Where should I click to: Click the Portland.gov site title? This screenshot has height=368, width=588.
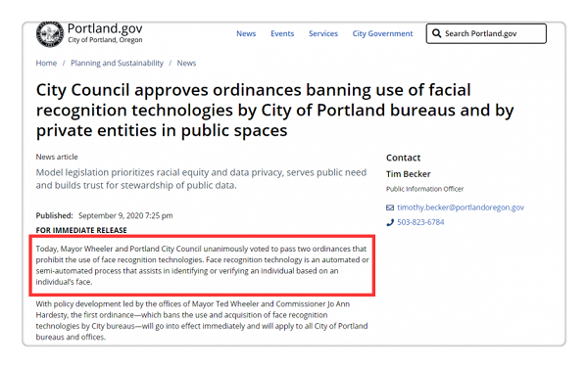click(105, 28)
